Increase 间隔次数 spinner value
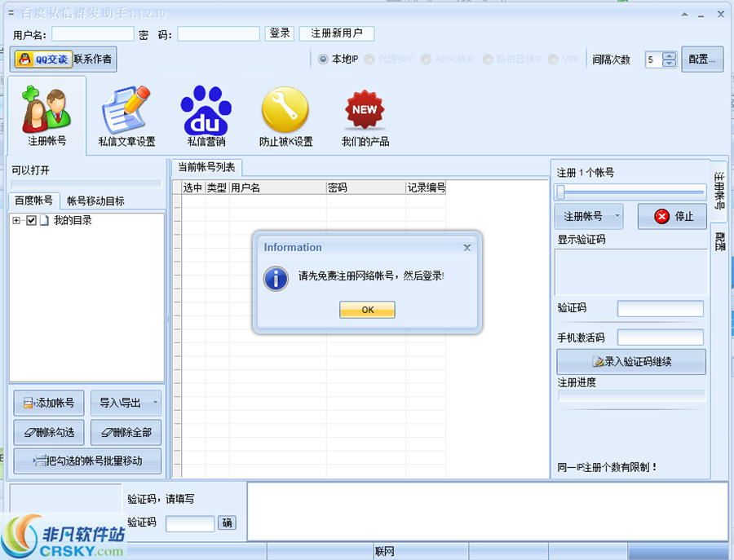Viewport: 734px width, 560px height. pyautogui.click(x=670, y=55)
